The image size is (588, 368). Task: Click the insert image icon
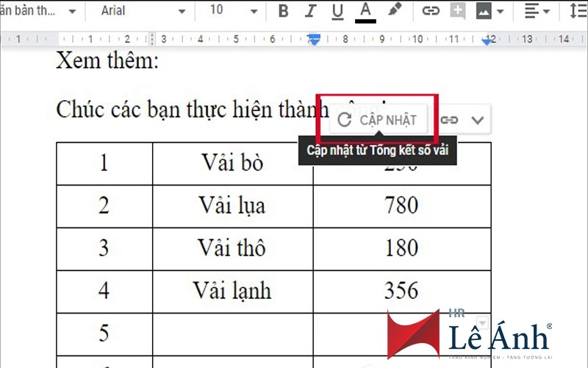point(489,11)
